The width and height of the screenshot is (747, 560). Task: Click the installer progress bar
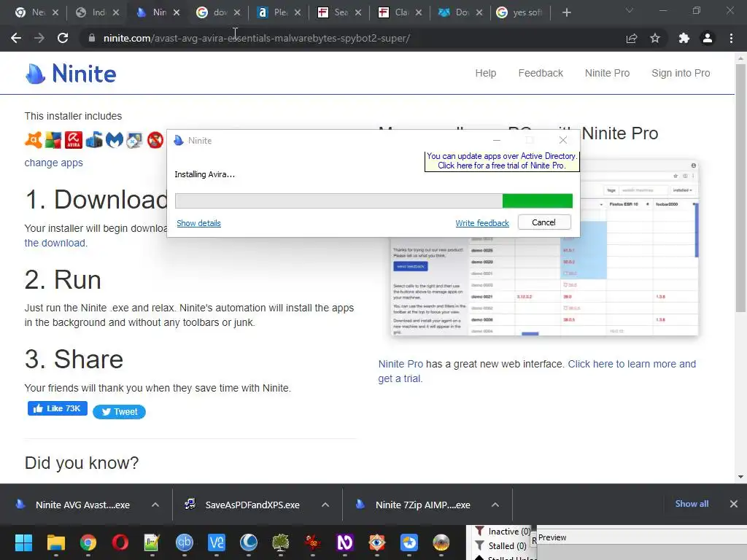click(373, 201)
